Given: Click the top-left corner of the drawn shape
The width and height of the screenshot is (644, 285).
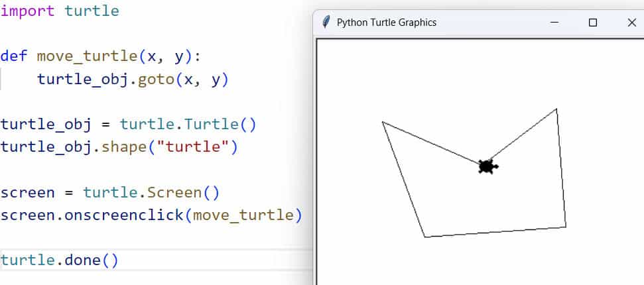Looking at the screenshot, I should pyautogui.click(x=383, y=122).
